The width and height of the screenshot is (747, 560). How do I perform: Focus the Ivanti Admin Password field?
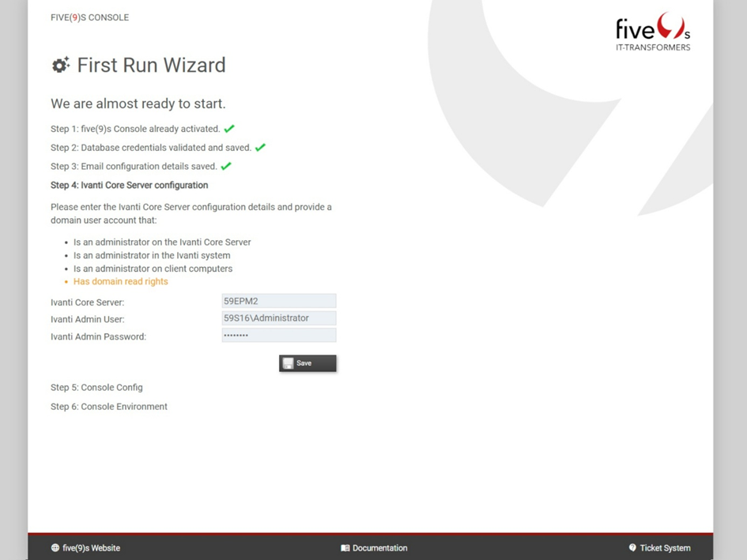[x=279, y=335]
